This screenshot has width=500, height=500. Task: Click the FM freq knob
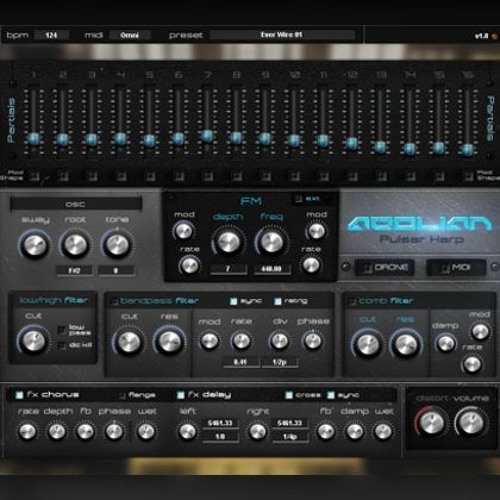[x=272, y=242]
